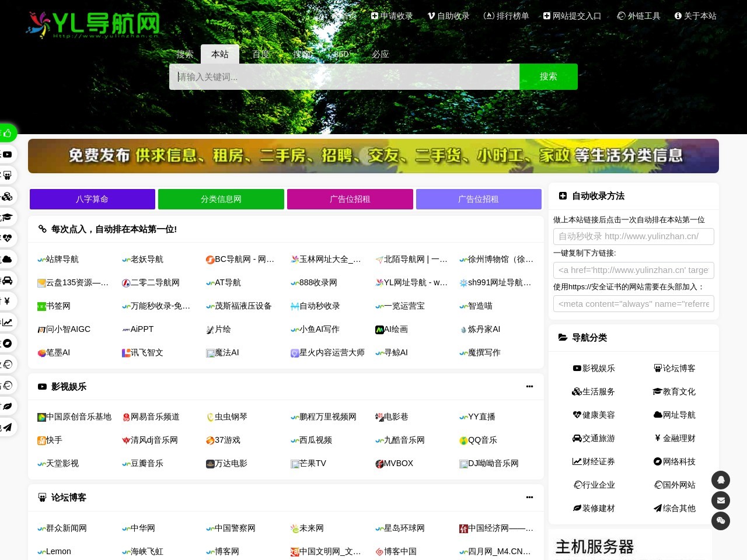Click the ¥ 金融理财 icon in left sidebar
747x560 pixels.
tap(8, 301)
